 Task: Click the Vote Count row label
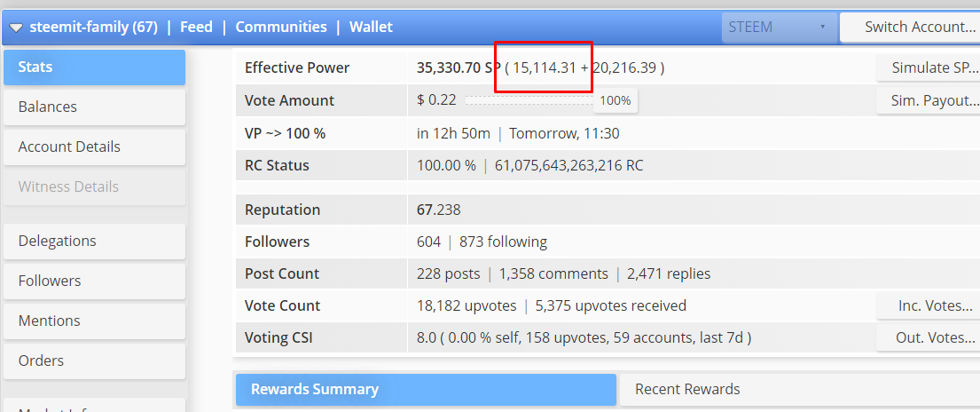point(283,305)
